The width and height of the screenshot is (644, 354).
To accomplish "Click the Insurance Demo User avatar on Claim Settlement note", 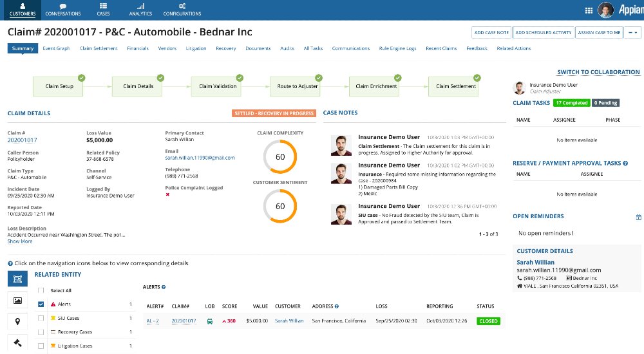I will coord(341,145).
